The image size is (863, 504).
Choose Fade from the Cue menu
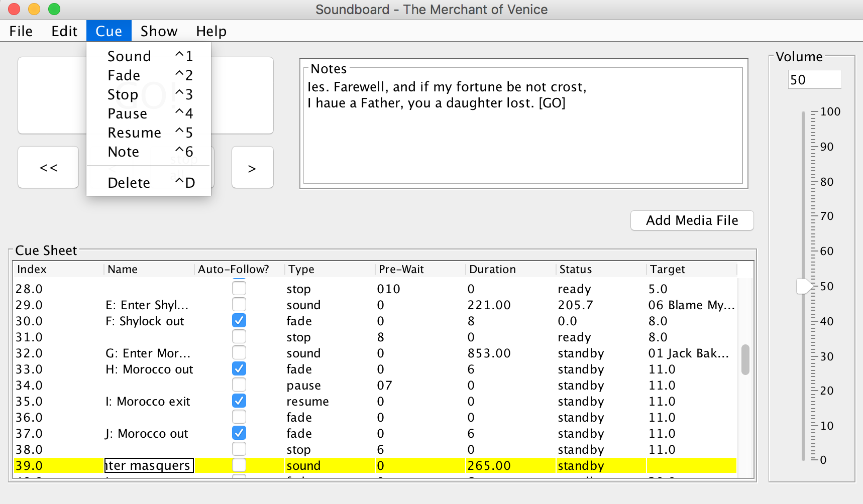[149, 75]
